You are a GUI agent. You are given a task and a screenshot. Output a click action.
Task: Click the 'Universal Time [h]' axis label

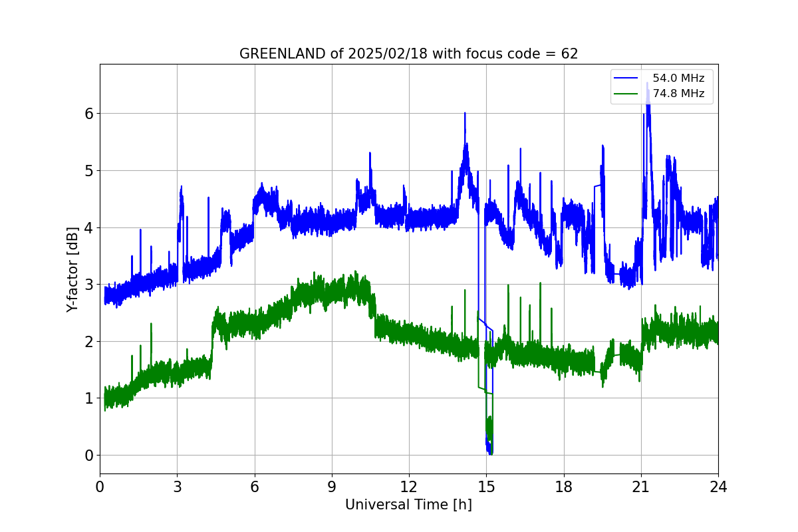coord(408,505)
